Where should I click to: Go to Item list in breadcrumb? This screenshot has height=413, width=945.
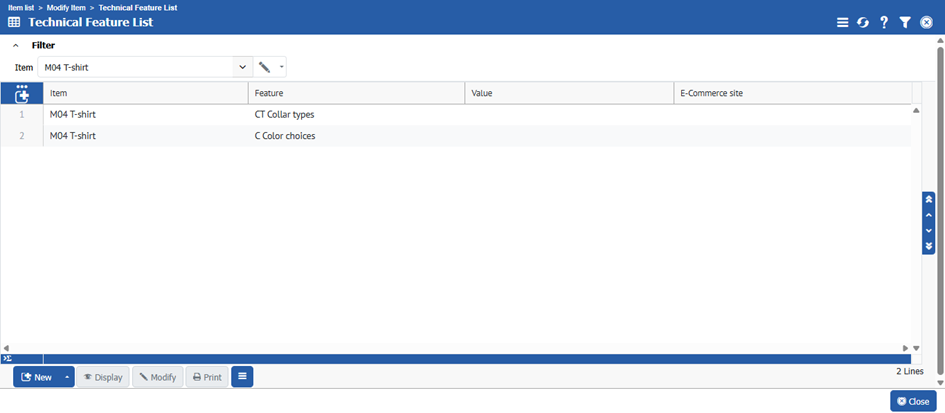tap(28, 7)
